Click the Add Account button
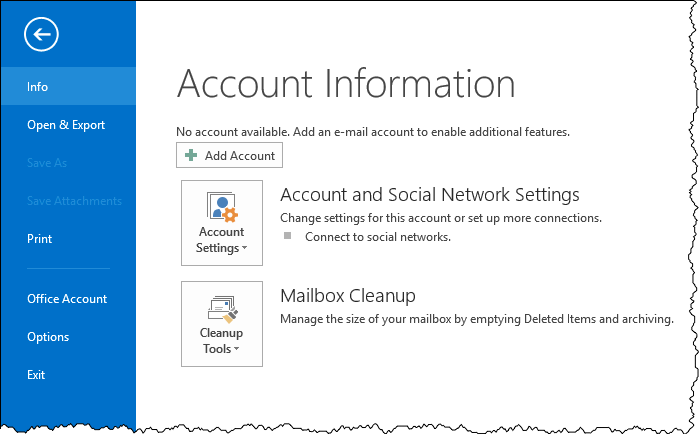The image size is (699, 434). (229, 155)
